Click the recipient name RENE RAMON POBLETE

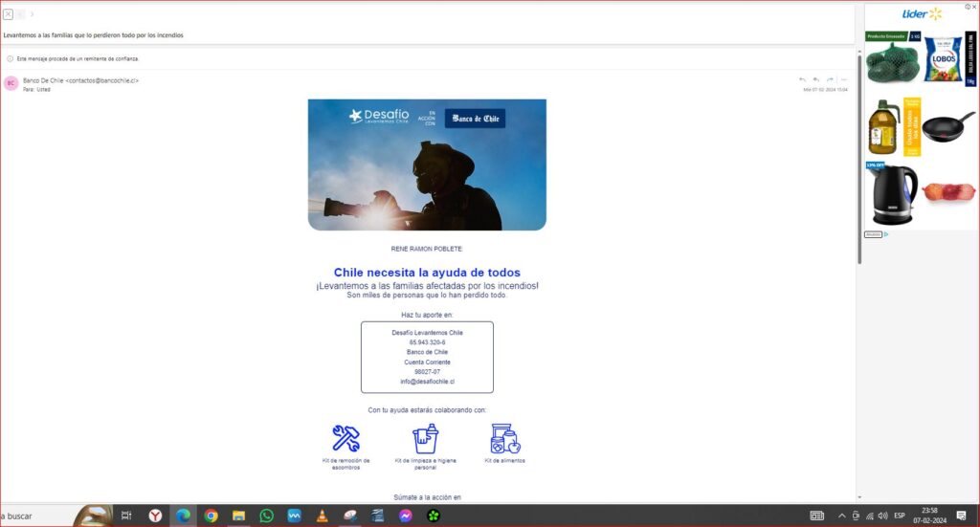pyautogui.click(x=427, y=249)
